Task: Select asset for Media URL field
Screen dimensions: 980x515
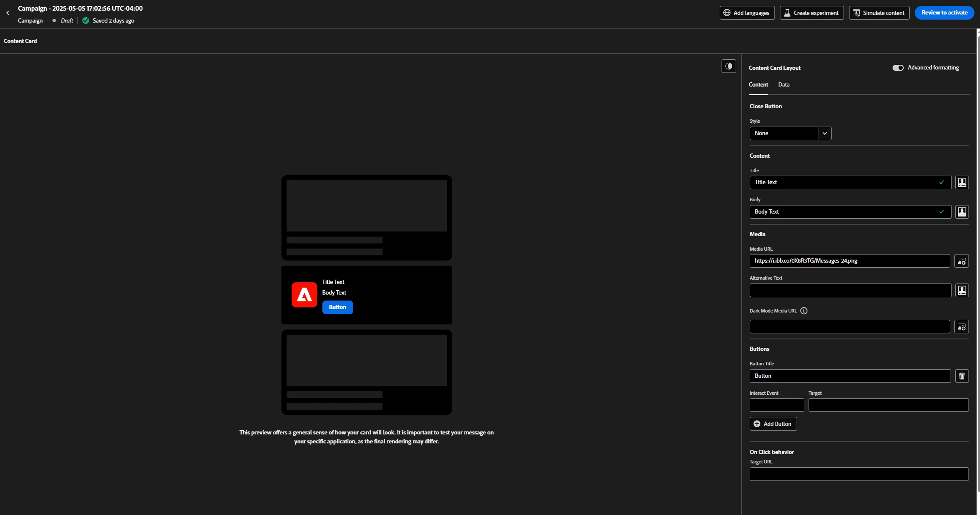Action: tap(961, 261)
